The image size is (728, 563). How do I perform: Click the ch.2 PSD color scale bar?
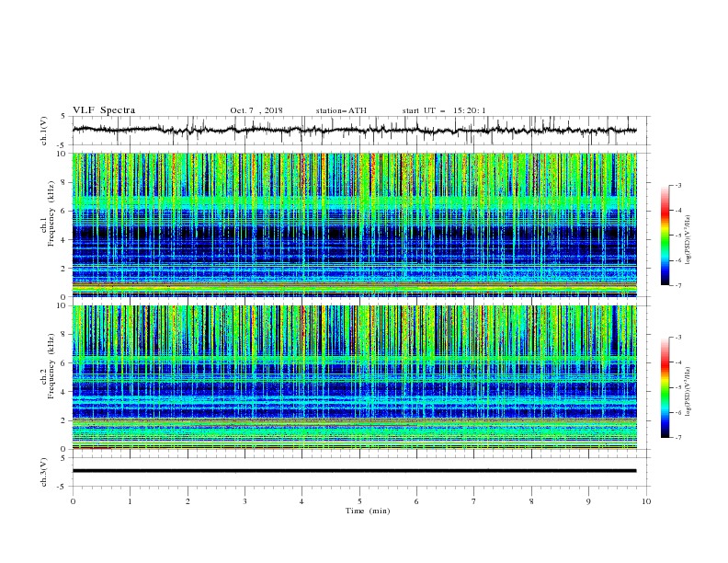(x=665, y=387)
